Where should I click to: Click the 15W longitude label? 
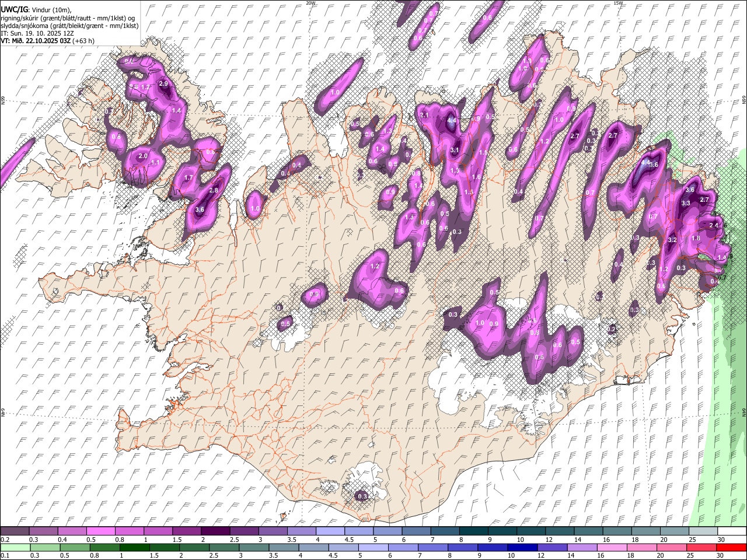(618, 3)
